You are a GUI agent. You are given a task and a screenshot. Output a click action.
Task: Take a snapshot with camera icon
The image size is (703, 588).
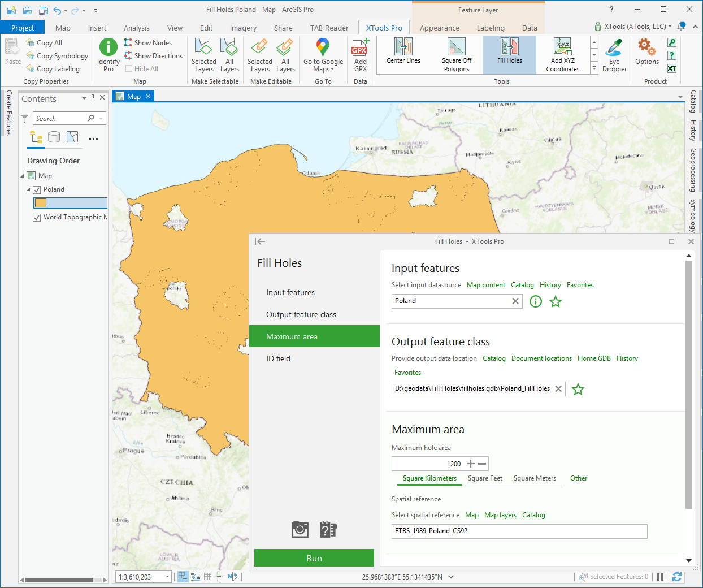pos(300,529)
